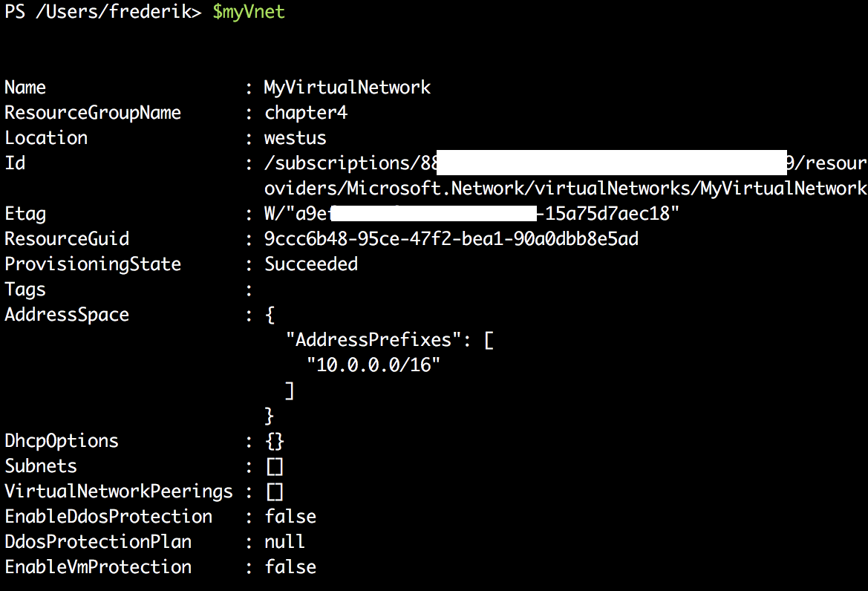868x591 pixels.
Task: Click the $myVnet command text
Action: click(249, 12)
